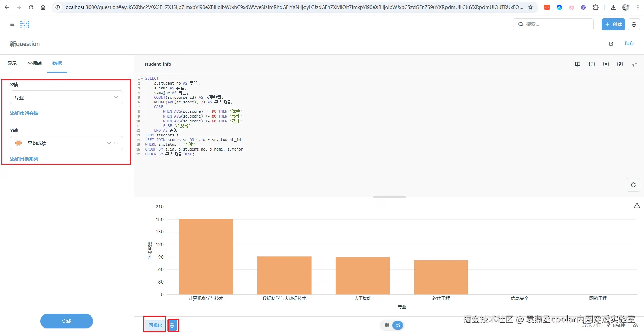This screenshot has height=333, width=644.
Task: Reload the page in the browser
Action: point(31,7)
